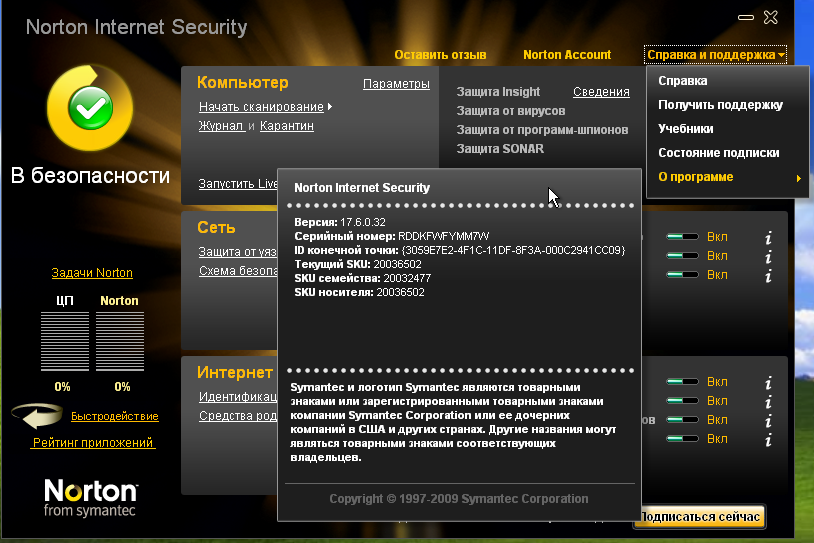Click the Быстродействие link
The height and width of the screenshot is (543, 814).
pyautogui.click(x=115, y=416)
